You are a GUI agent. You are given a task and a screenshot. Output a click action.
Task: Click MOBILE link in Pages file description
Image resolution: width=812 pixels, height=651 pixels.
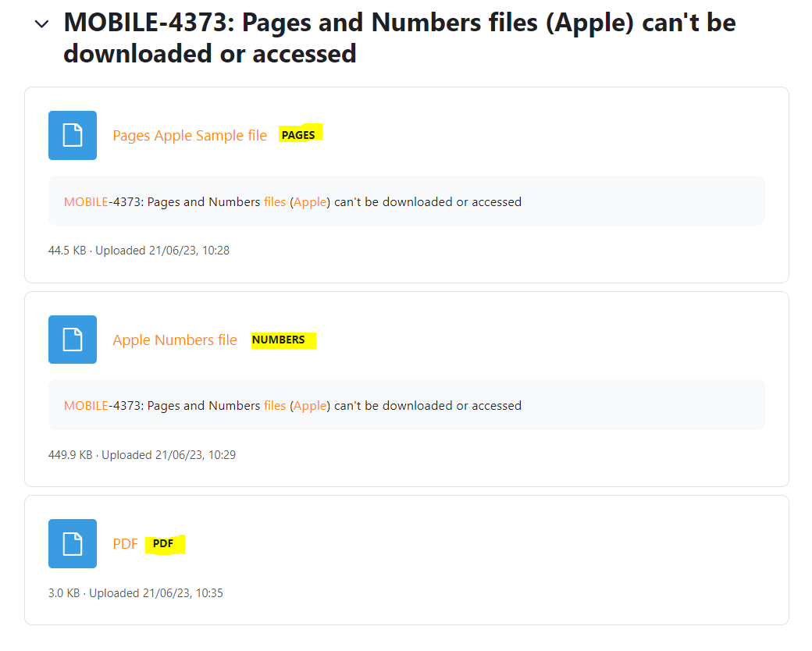[x=86, y=202]
